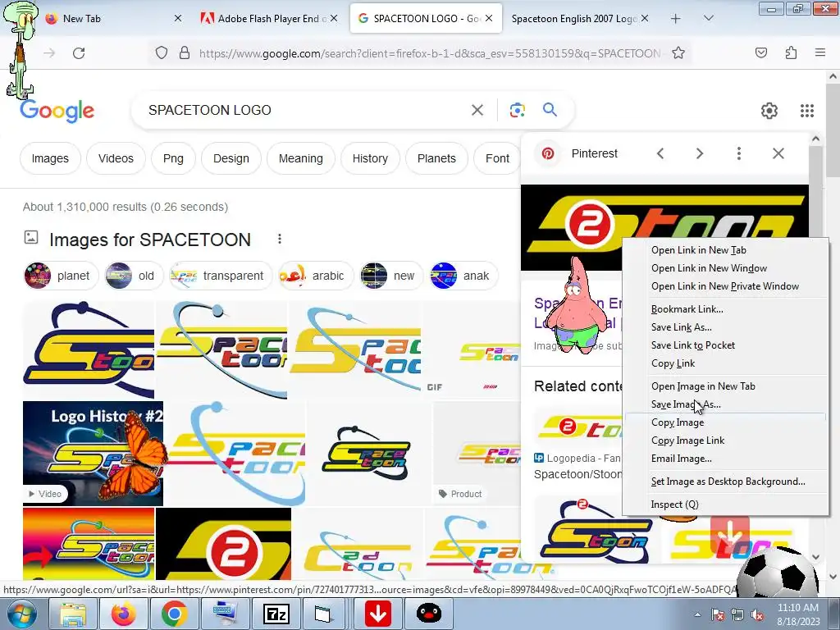Reload the current page
Image resolution: width=840 pixels, height=630 pixels.
tap(79, 53)
